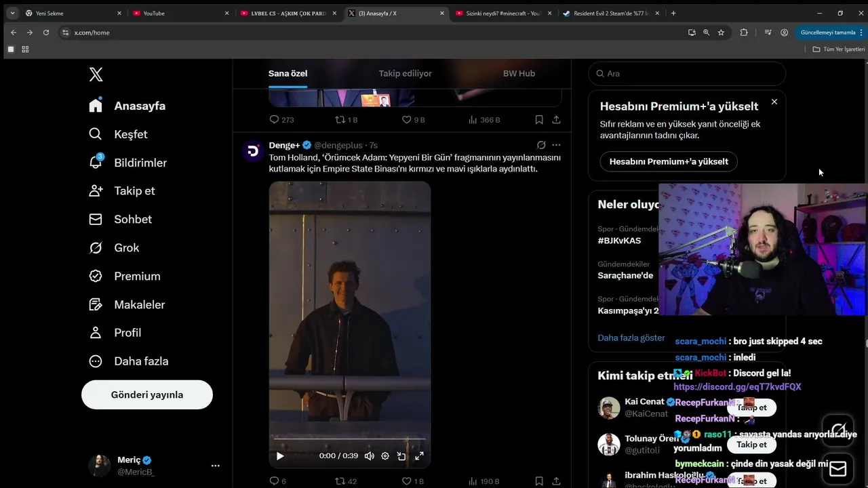
Task: Reload the page
Action: [x=46, y=33]
